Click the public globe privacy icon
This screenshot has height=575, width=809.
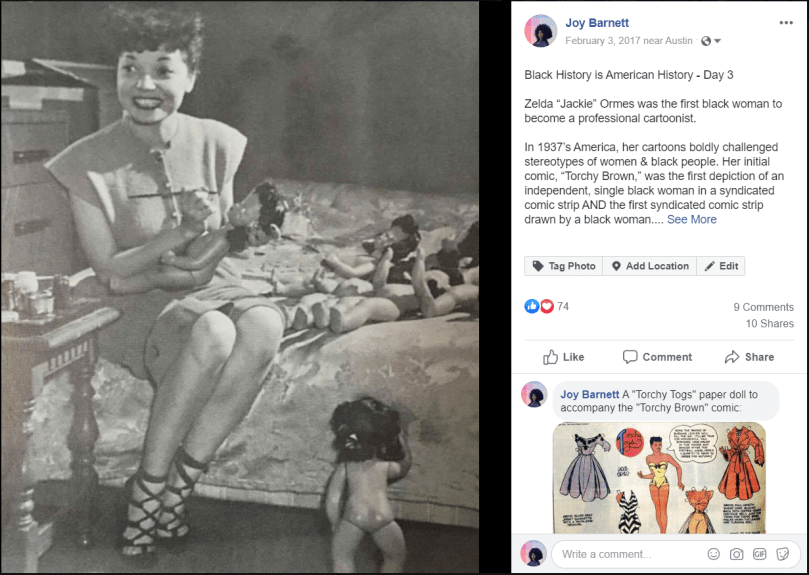pyautogui.click(x=706, y=41)
